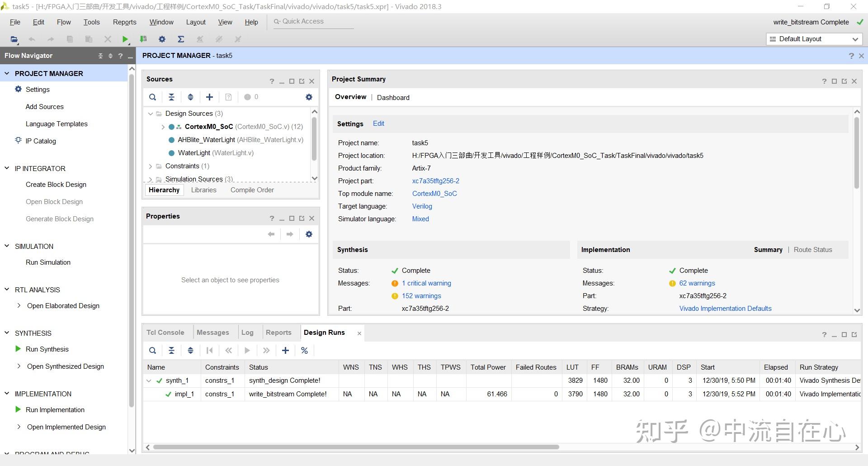Click the sigma Reports summary toolbar icon
Screen dimensions: 868x466
[181, 39]
